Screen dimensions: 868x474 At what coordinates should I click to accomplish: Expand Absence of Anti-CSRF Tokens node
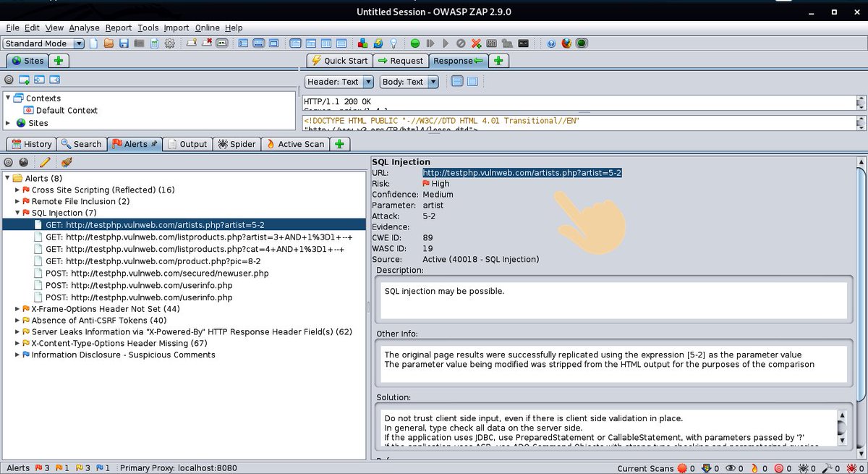18,320
